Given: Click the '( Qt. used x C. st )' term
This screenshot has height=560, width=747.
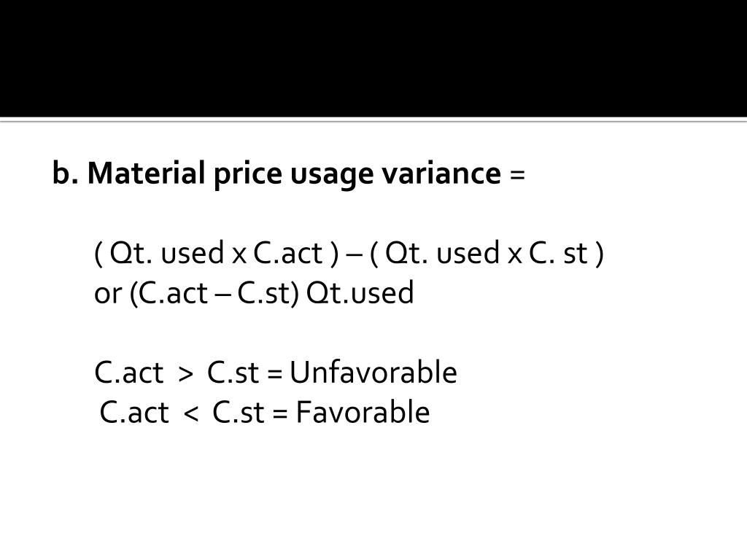Looking at the screenshot, I should click(487, 253).
